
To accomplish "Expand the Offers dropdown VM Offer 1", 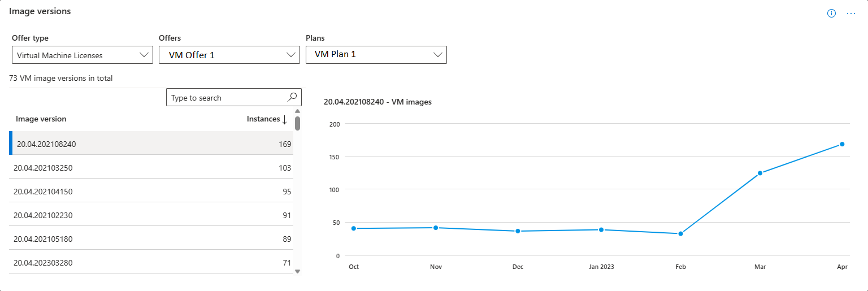I will [x=229, y=55].
